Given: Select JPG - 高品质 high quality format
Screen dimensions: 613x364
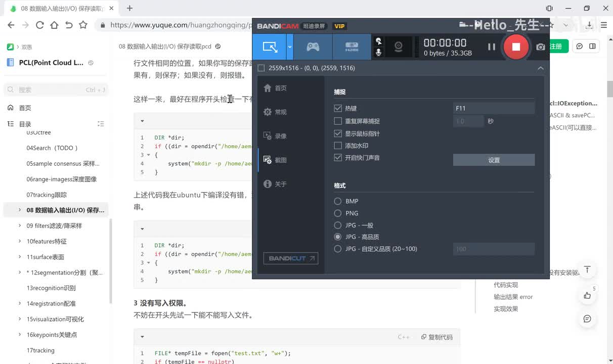Looking at the screenshot, I should coord(338,237).
